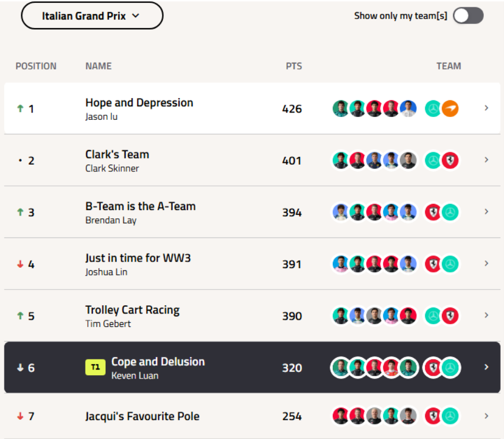
Task: Open the Italian Grand Prix race dropdown
Action: click(x=92, y=16)
